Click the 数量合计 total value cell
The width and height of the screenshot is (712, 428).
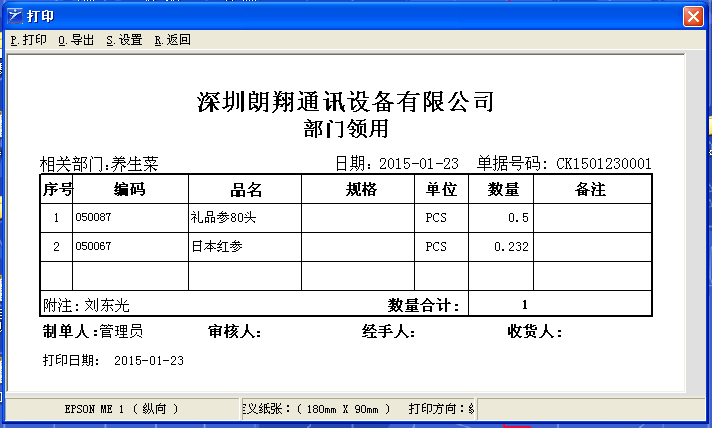pyautogui.click(x=524, y=305)
